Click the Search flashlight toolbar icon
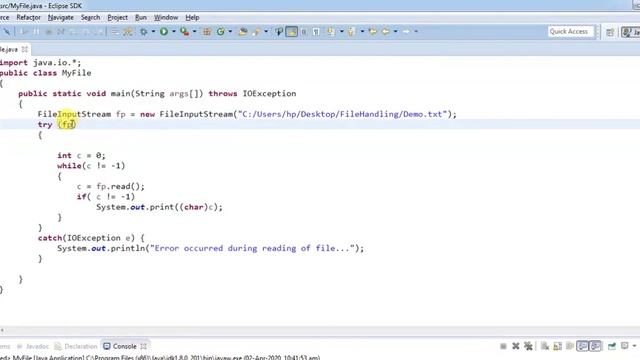 click(257, 31)
